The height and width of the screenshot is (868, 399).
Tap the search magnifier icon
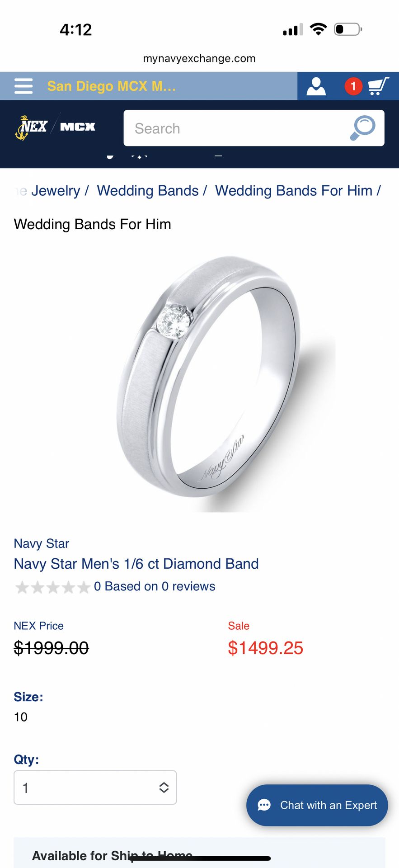point(363,128)
